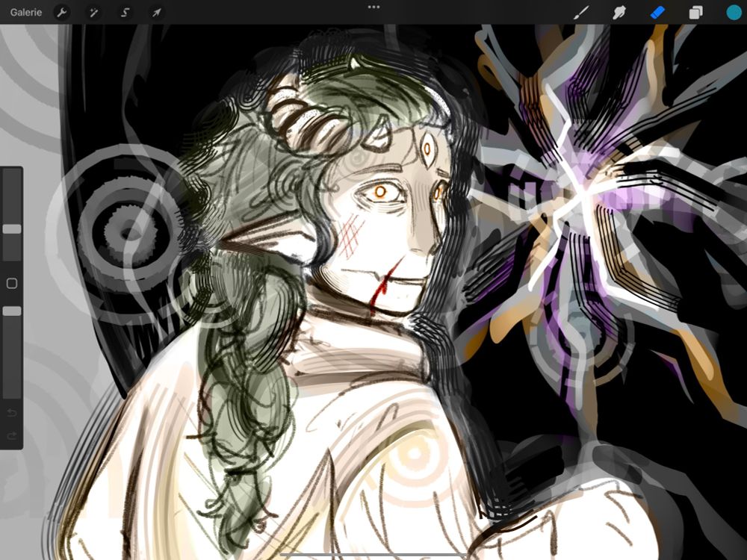Tap the undo arrow in sidebar
Viewport: 747px width, 560px height.
12,413
